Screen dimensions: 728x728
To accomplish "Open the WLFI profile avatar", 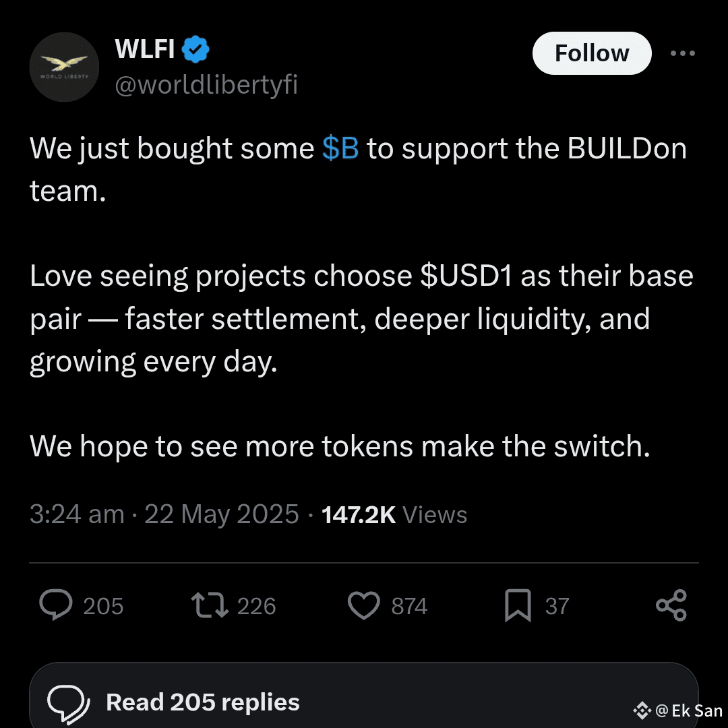I will pos(65,67).
